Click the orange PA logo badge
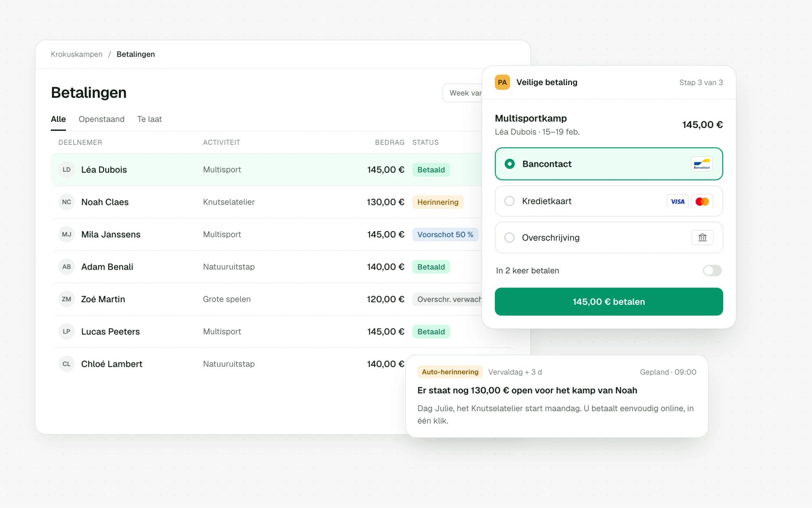This screenshot has height=508, width=812. coord(502,82)
